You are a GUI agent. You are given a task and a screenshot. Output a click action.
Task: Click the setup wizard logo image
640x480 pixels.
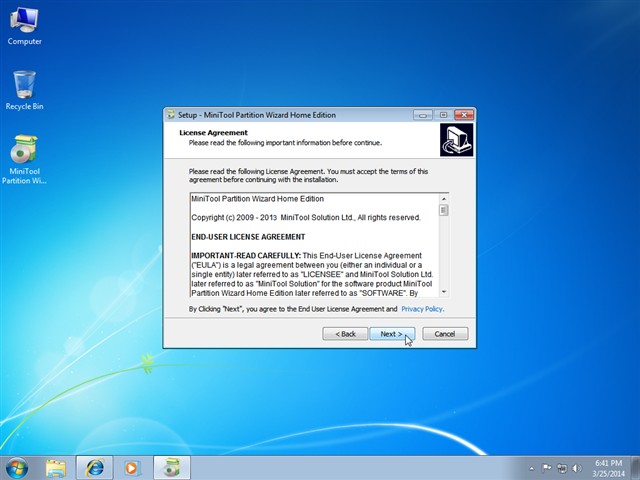point(456,140)
